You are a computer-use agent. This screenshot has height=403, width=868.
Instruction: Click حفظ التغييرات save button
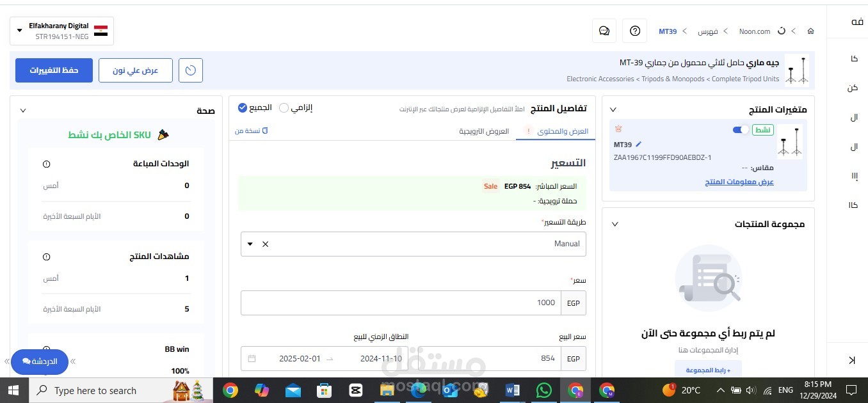54,70
